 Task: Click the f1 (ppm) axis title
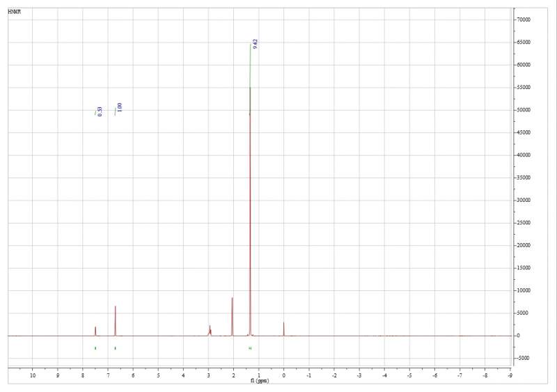260,381
